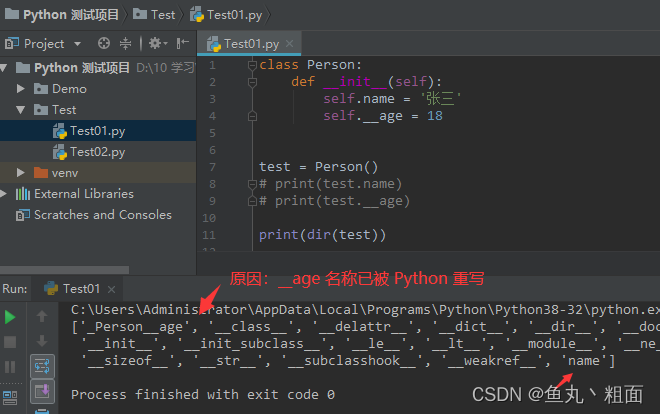Image resolution: width=660 pixels, height=414 pixels.
Task: Select External Libraries in project tree
Action: (84, 194)
